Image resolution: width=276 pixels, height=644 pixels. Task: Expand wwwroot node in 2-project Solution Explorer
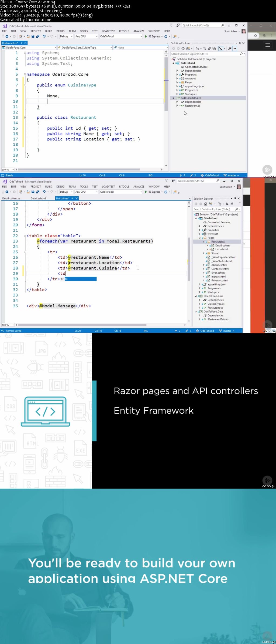click(x=177, y=79)
